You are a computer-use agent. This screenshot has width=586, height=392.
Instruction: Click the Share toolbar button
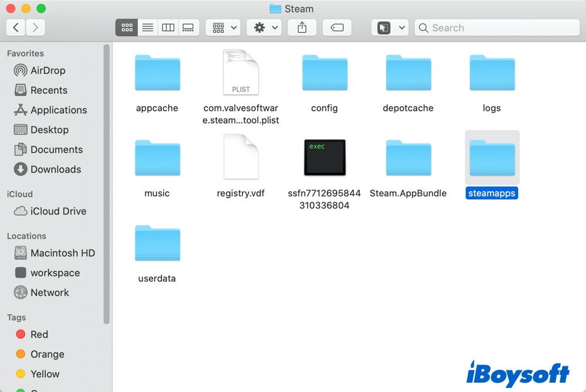[302, 28]
